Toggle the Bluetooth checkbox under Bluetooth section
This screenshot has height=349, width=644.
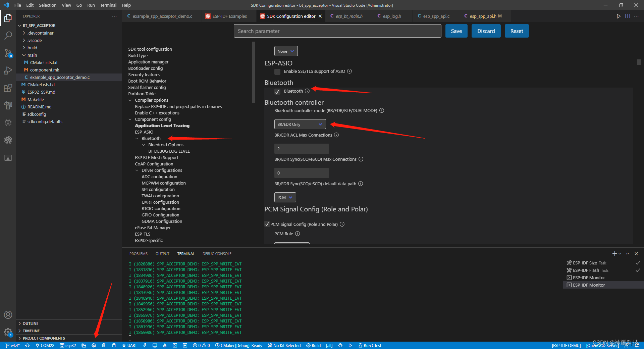277,91
